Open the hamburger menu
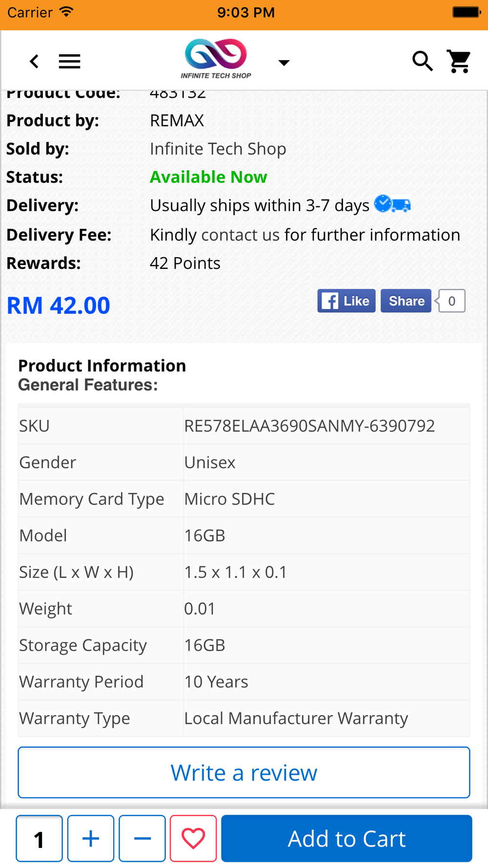488x868 pixels. click(69, 62)
